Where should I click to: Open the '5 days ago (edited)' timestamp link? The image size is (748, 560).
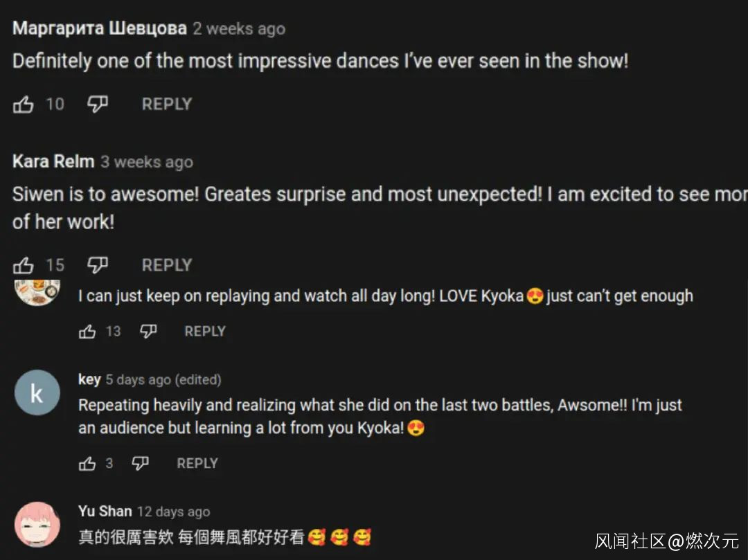pyautogui.click(x=163, y=380)
